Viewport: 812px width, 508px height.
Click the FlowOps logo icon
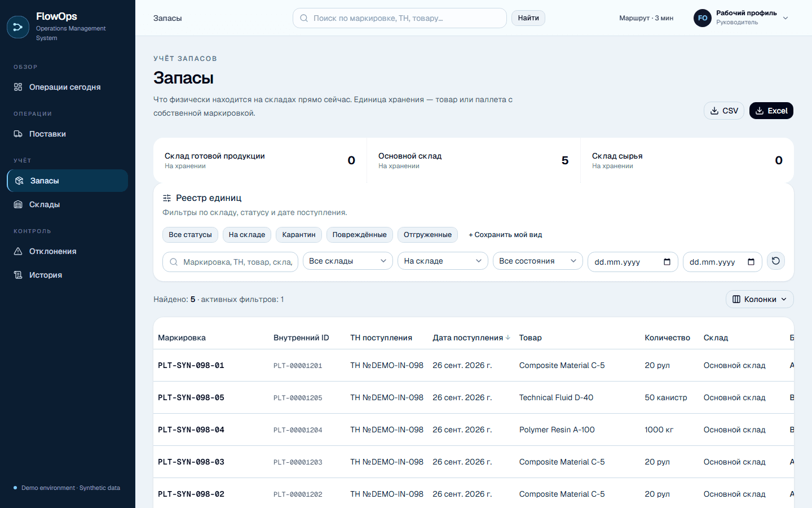coord(18,27)
